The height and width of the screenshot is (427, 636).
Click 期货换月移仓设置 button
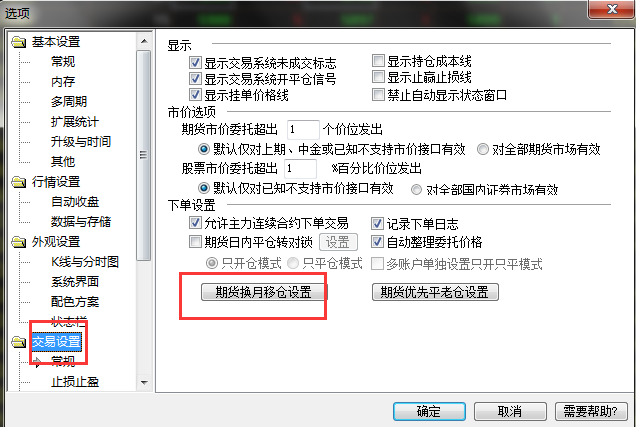264,292
